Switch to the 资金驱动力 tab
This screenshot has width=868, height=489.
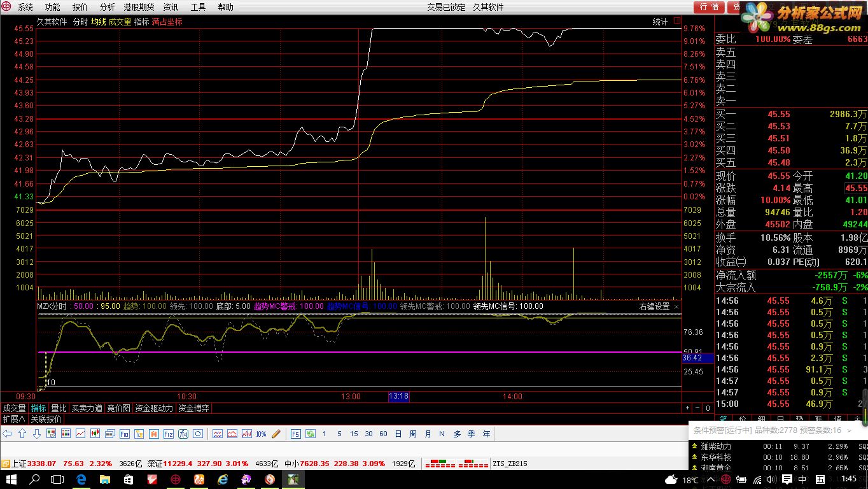pyautogui.click(x=154, y=408)
